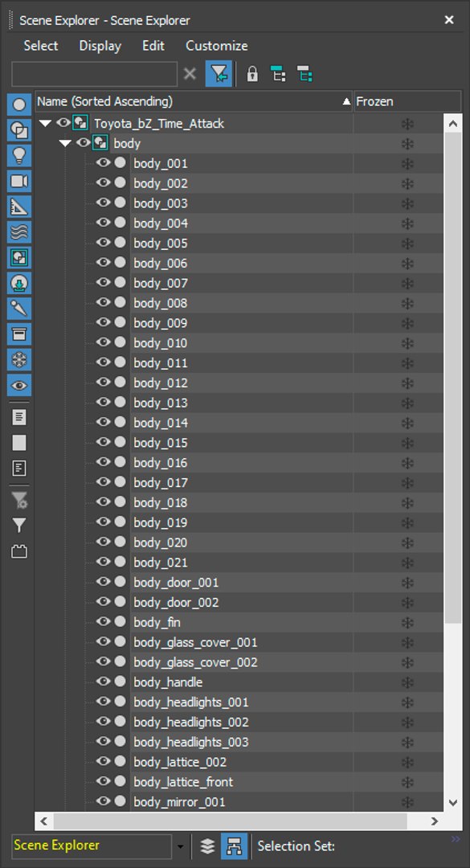Image resolution: width=470 pixels, height=868 pixels.
Task: Click Display None blank square icon
Action: coord(19,443)
